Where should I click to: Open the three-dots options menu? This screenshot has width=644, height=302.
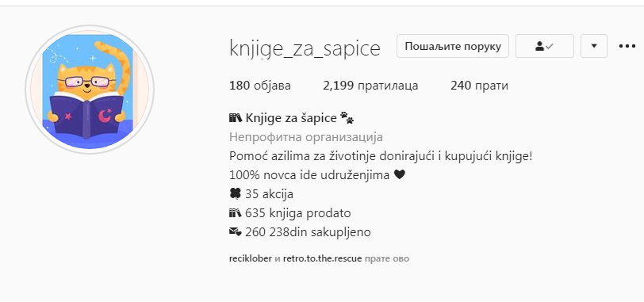click(627, 46)
